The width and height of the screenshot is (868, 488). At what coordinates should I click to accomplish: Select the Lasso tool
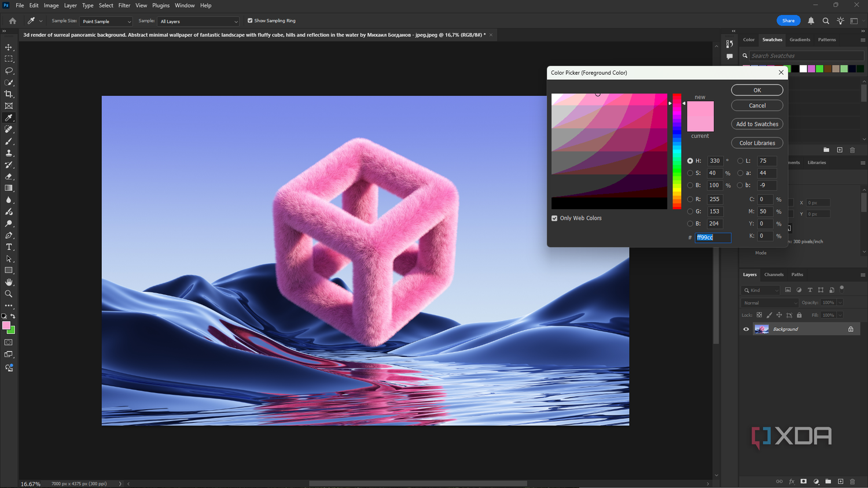tap(9, 71)
